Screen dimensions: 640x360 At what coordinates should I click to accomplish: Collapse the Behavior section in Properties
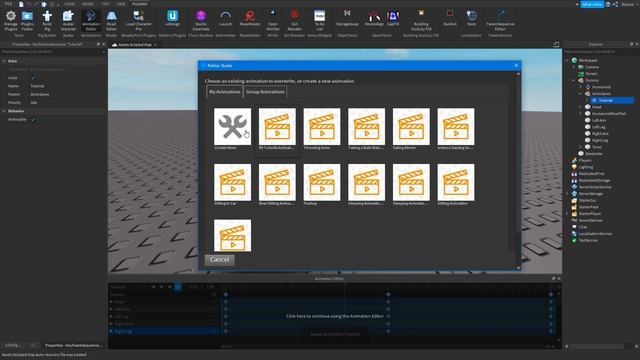4,111
